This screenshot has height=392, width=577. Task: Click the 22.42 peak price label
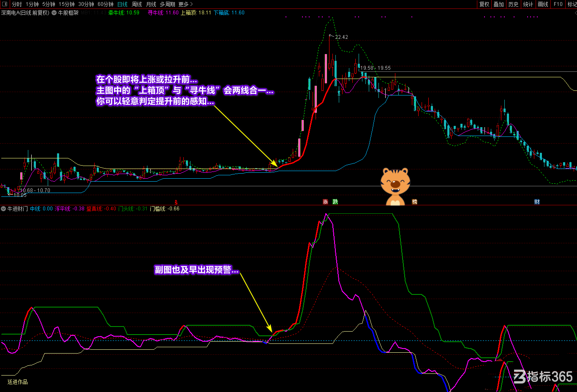342,37
